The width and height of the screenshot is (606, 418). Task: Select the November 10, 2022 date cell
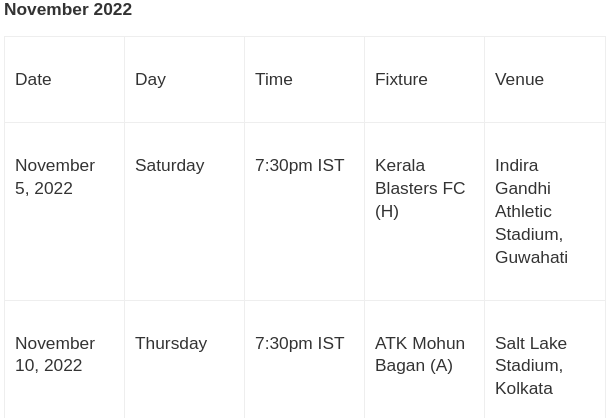55,354
